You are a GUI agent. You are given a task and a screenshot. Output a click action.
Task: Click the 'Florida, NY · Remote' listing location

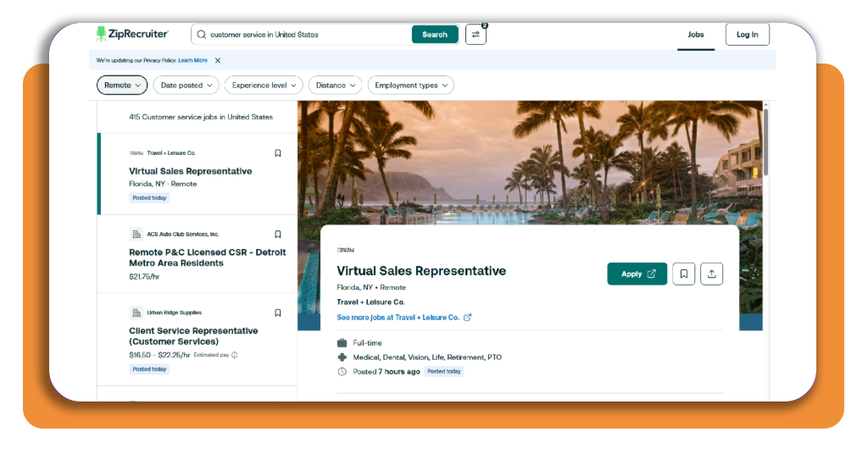point(163,184)
